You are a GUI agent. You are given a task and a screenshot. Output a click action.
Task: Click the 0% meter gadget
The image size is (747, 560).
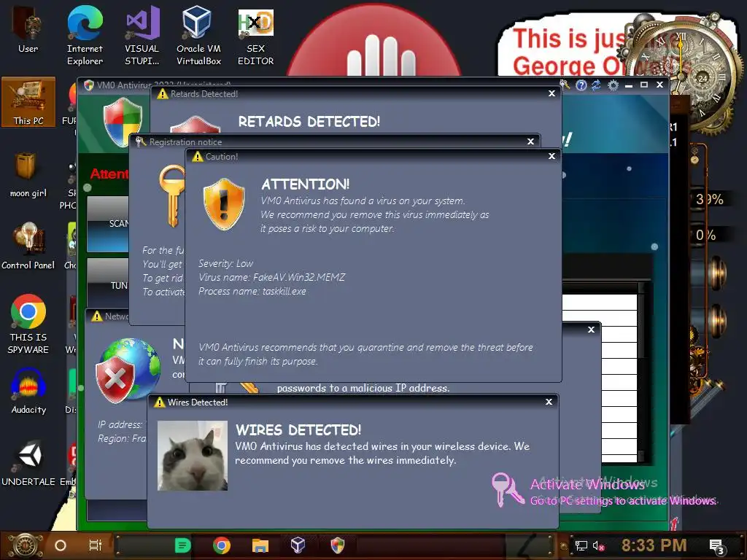[x=705, y=236]
